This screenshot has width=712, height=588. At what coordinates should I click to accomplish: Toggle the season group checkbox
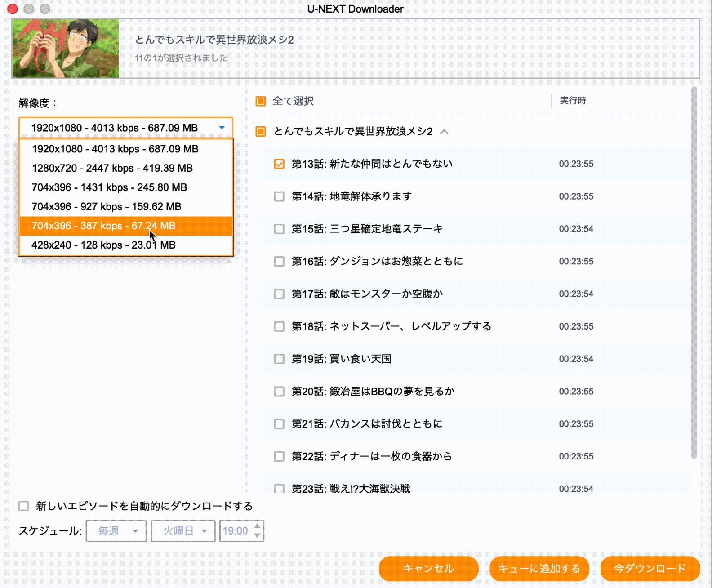click(261, 131)
